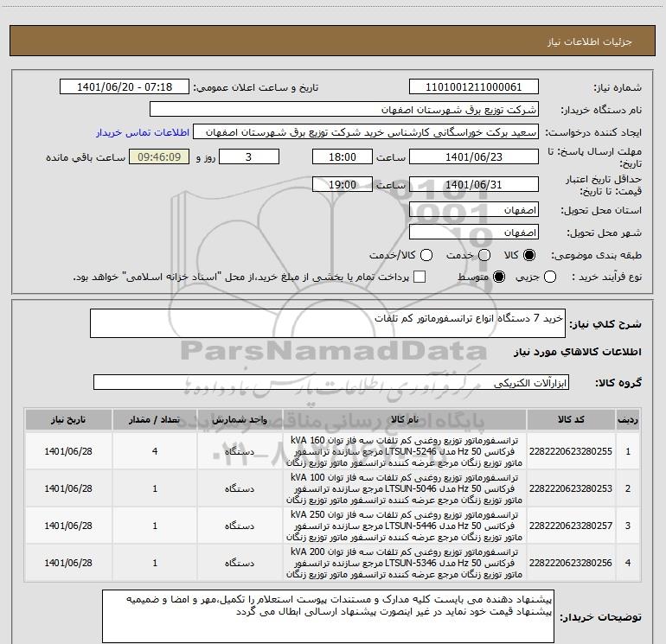Click delivery province field اصفهان
The image size is (666, 644).
point(474,210)
